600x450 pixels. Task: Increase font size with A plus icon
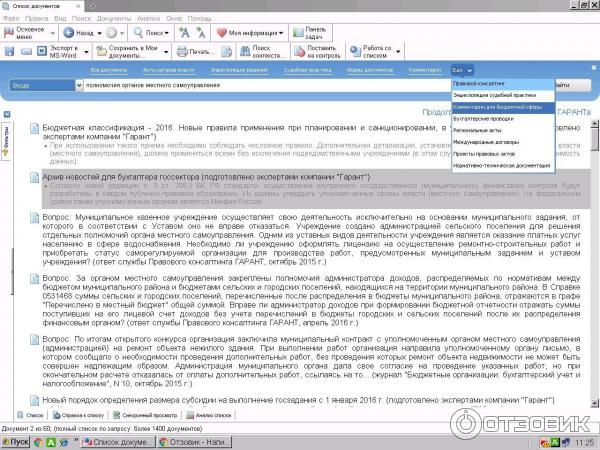(x=184, y=33)
